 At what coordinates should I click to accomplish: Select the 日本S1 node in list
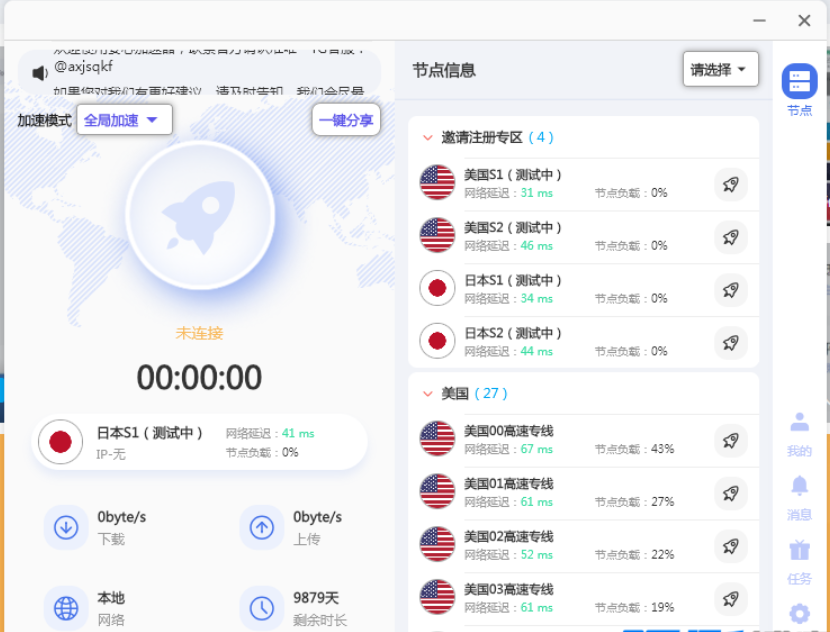[560, 289]
